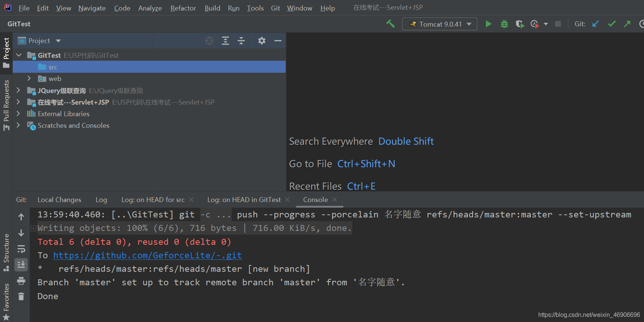Select the web folder row
The width and height of the screenshot is (644, 322).
point(149,79)
